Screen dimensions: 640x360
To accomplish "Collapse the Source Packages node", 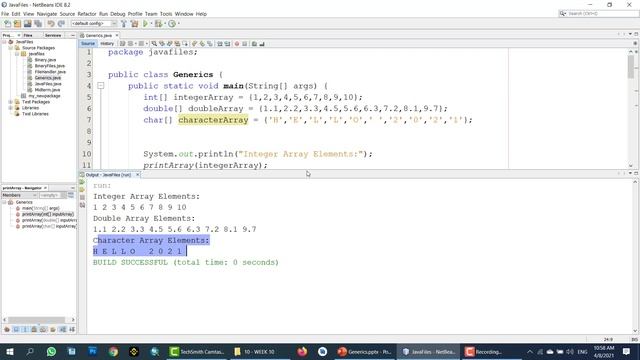I will pos(11,48).
